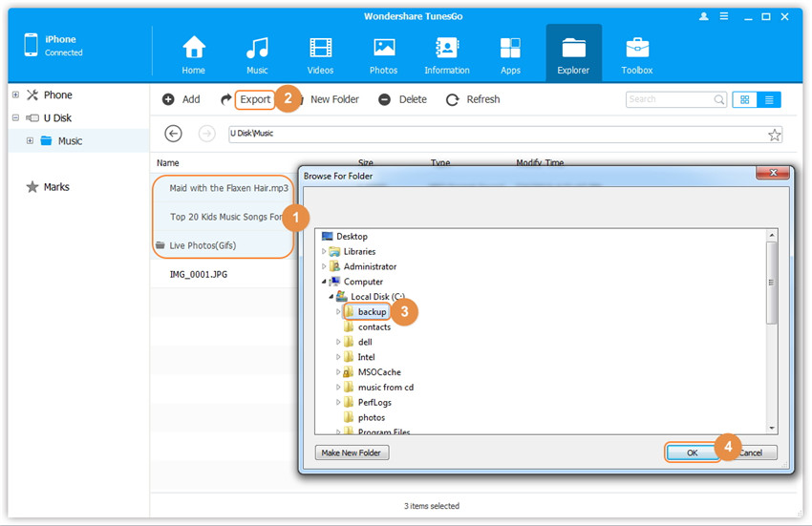
Task: Expand the backup folder in tree
Action: (x=337, y=312)
